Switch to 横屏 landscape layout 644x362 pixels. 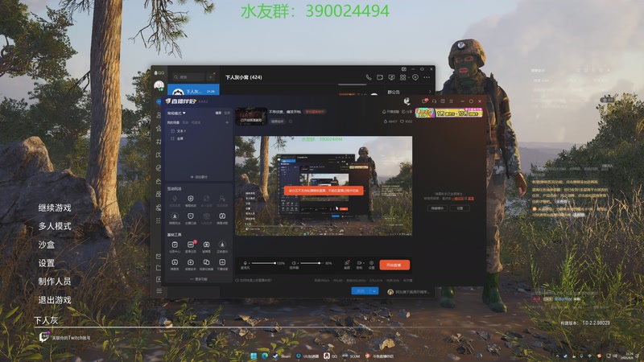(218, 113)
